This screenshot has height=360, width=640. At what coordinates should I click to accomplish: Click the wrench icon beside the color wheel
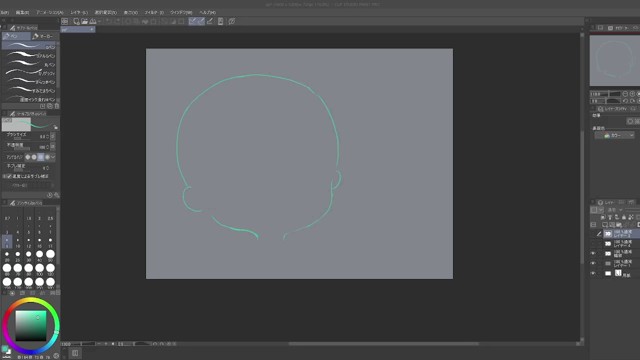pyautogui.click(x=56, y=356)
